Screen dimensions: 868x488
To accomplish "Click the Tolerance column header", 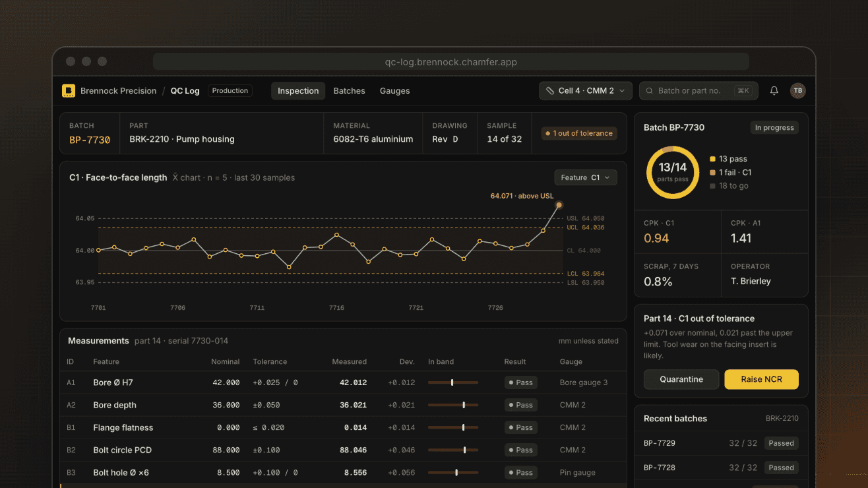I will pos(270,361).
